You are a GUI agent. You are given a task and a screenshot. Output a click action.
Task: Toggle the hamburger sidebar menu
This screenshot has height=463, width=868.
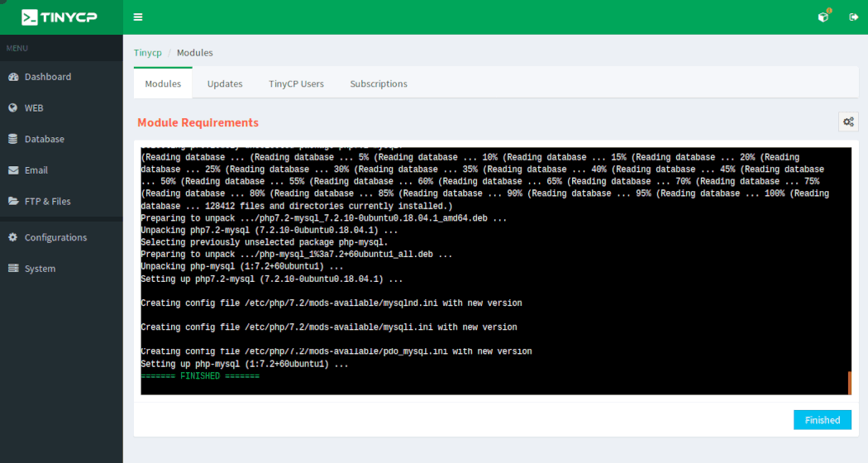point(138,17)
